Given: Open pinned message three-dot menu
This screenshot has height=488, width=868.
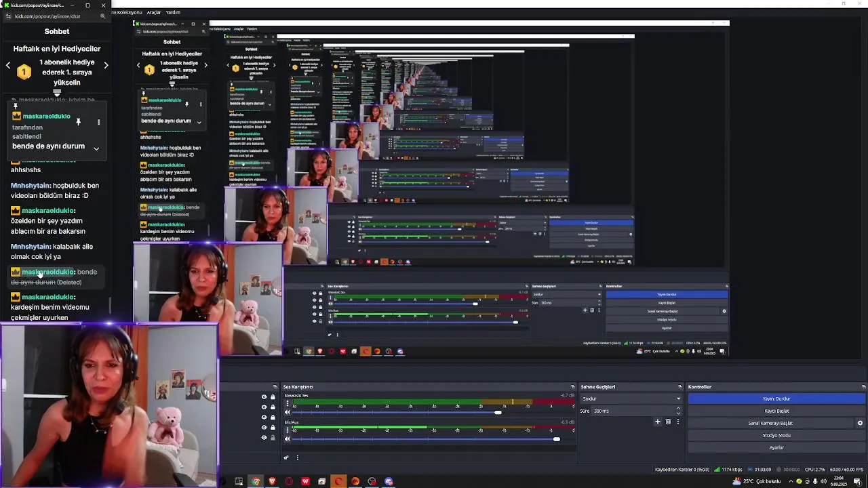Looking at the screenshot, I should (x=98, y=122).
